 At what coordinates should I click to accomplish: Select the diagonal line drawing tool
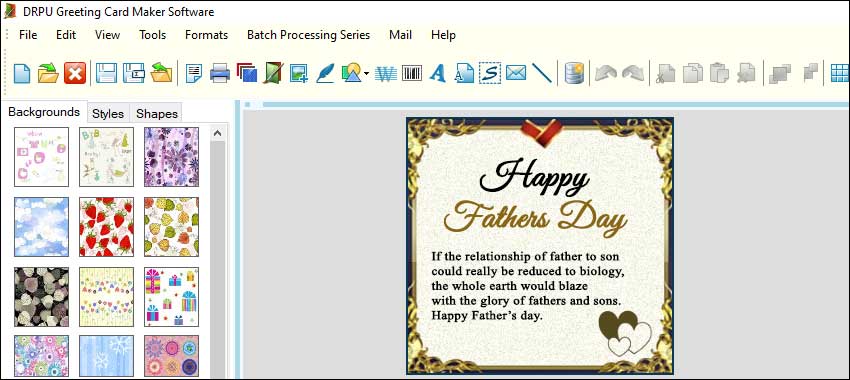point(542,73)
